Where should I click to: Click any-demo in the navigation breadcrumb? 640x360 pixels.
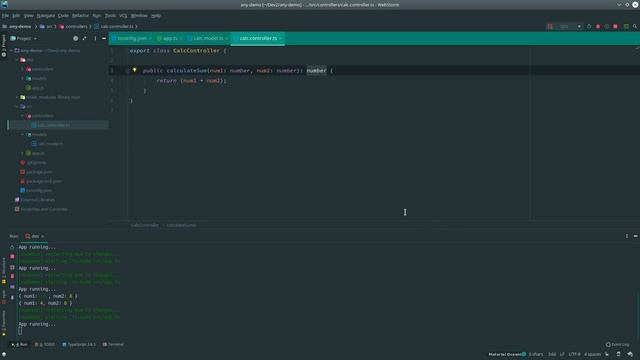pyautogui.click(x=20, y=27)
